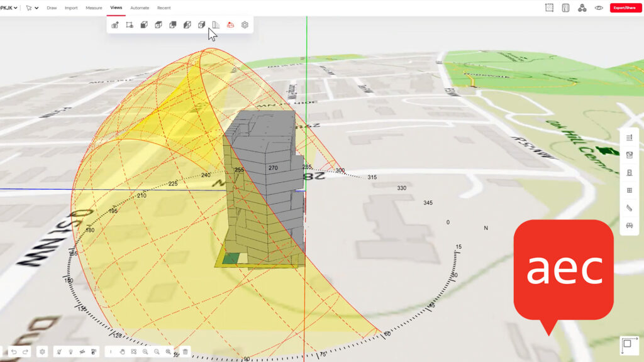Select the trash delete icon
Image resolution: width=644 pixels, height=362 pixels.
coord(184,352)
